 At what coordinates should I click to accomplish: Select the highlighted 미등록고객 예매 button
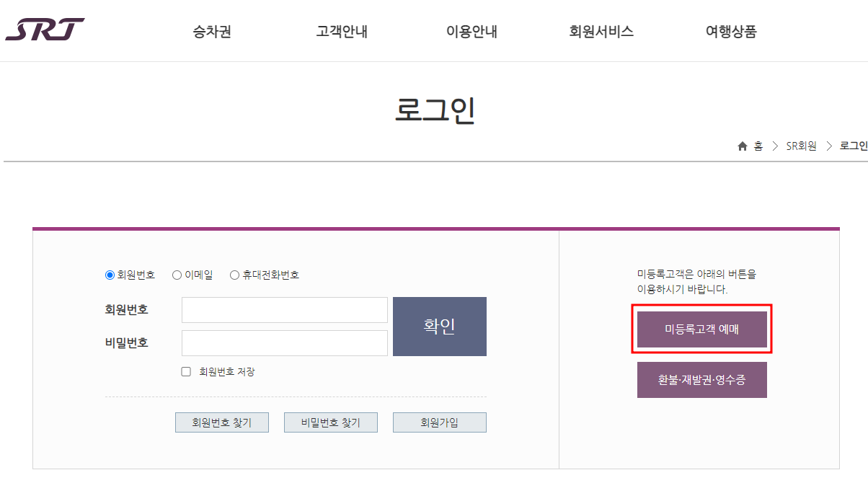pyautogui.click(x=701, y=329)
